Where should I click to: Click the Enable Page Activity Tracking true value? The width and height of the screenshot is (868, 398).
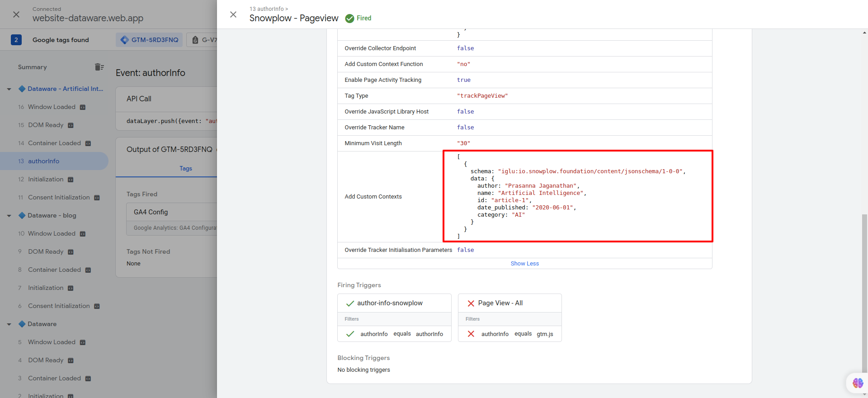pos(463,80)
